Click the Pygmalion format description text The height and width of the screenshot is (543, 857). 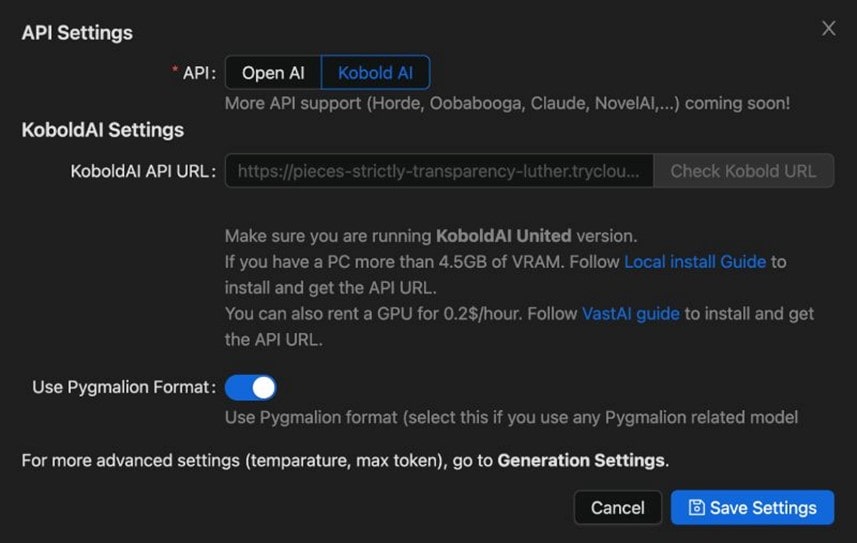tap(510, 416)
